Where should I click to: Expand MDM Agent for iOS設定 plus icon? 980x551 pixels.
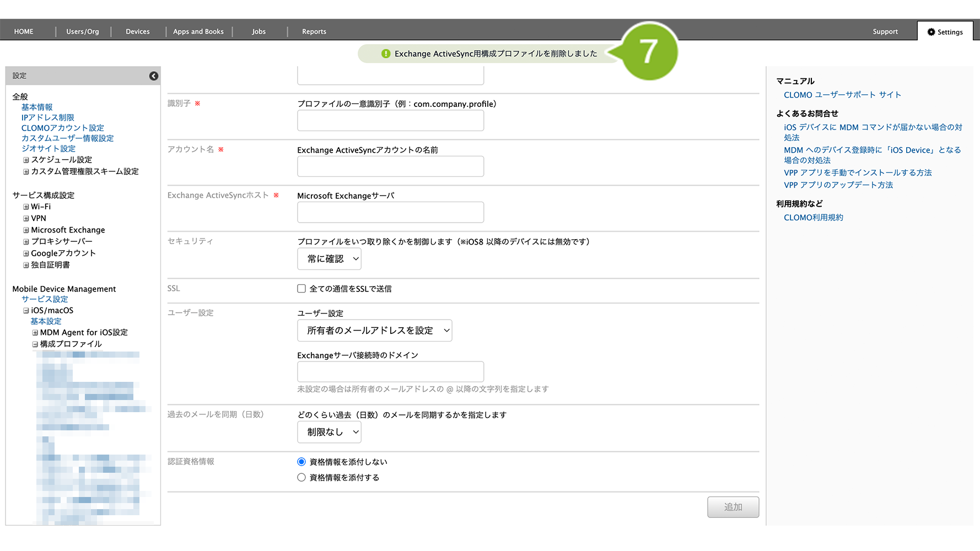(35, 333)
